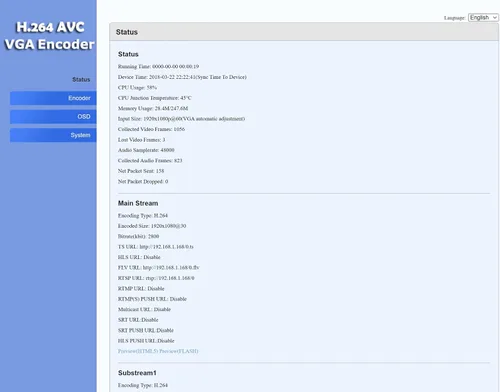Click the Bitrate(kbit) value line
The height and width of the screenshot is (392, 500).
click(138, 236)
